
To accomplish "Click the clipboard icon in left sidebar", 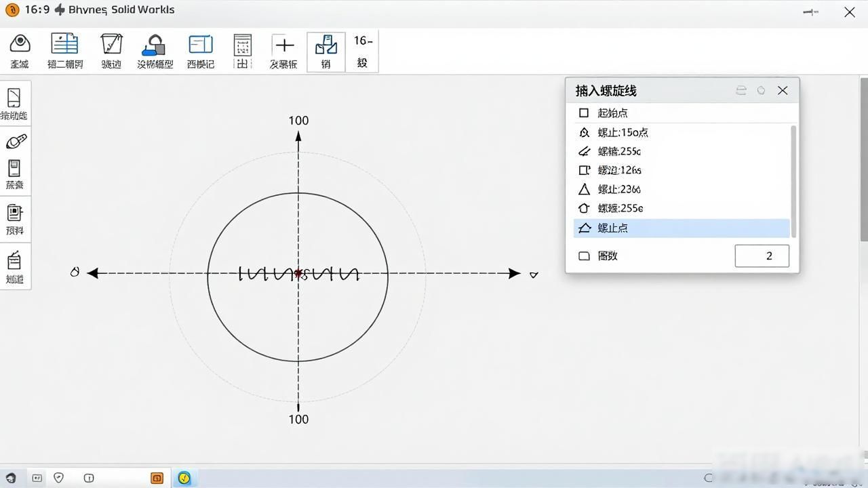I will click(14, 168).
